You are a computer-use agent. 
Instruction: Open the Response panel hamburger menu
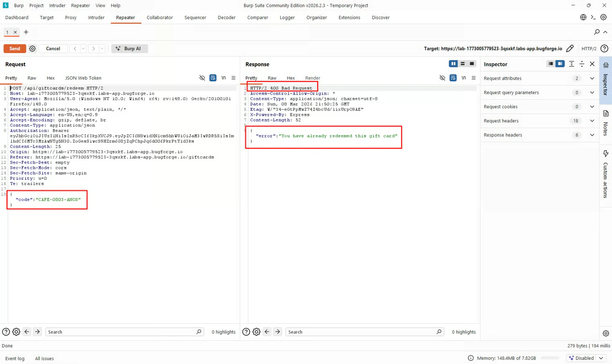(x=473, y=78)
